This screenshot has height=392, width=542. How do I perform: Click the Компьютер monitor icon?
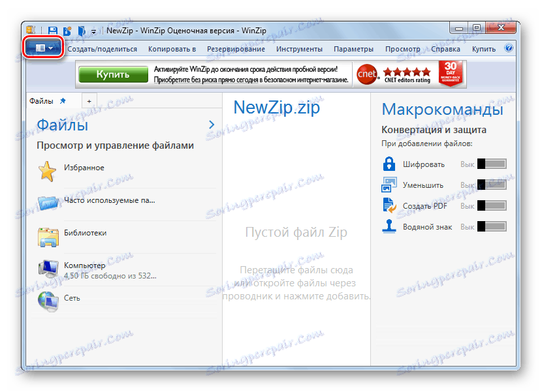48,269
